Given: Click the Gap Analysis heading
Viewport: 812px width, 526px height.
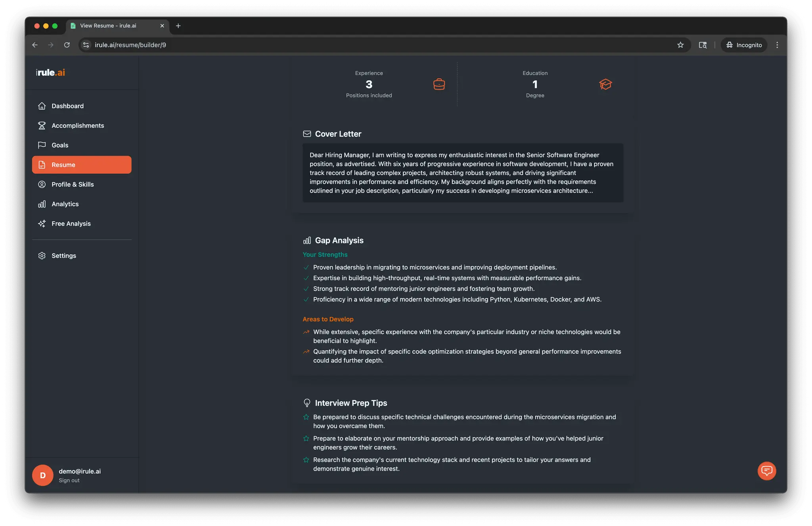Looking at the screenshot, I should coord(339,240).
